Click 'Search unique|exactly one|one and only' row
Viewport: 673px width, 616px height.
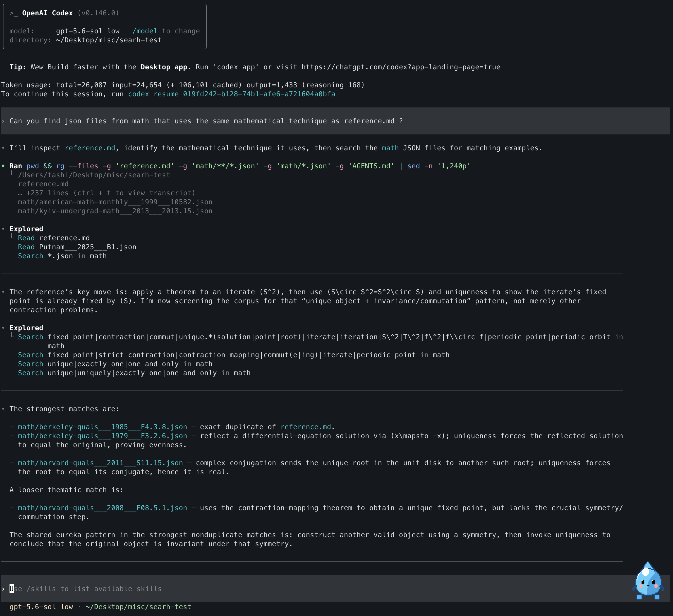click(x=115, y=364)
